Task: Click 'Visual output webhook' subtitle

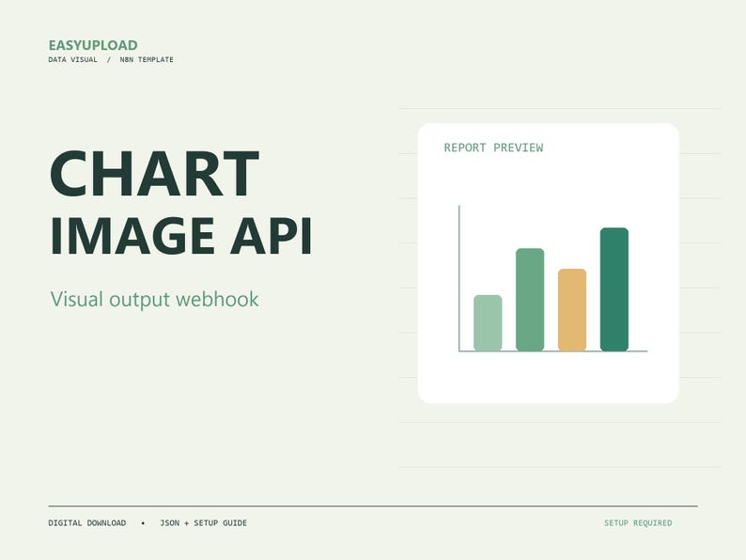Action: [x=155, y=300]
